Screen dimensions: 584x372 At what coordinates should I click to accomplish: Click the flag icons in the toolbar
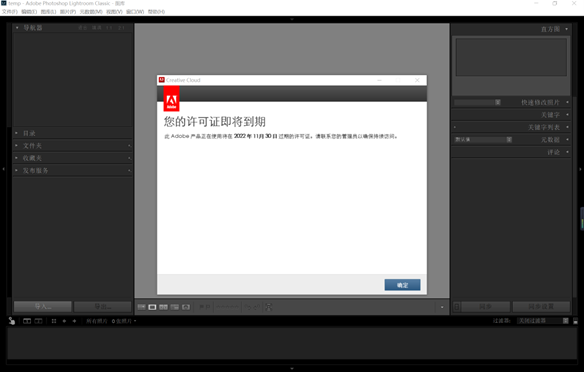(x=205, y=307)
